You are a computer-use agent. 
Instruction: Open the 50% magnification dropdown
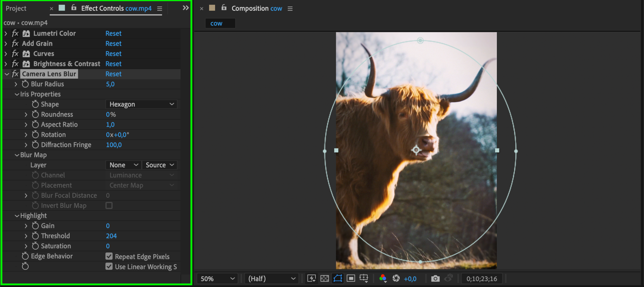point(217,279)
